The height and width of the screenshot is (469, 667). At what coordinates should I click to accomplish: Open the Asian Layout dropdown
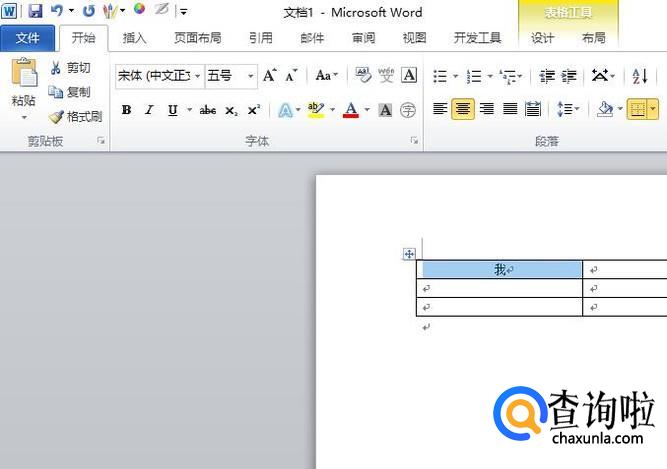click(603, 76)
